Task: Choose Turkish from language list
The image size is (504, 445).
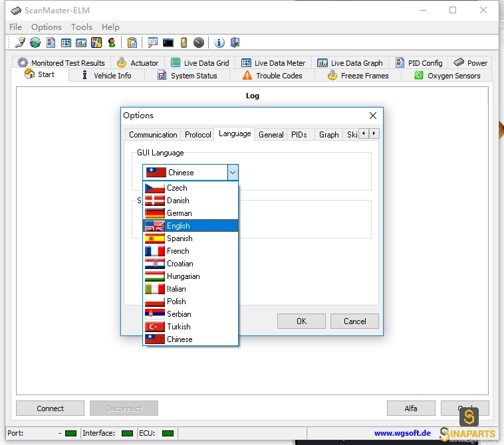Action: click(x=190, y=327)
